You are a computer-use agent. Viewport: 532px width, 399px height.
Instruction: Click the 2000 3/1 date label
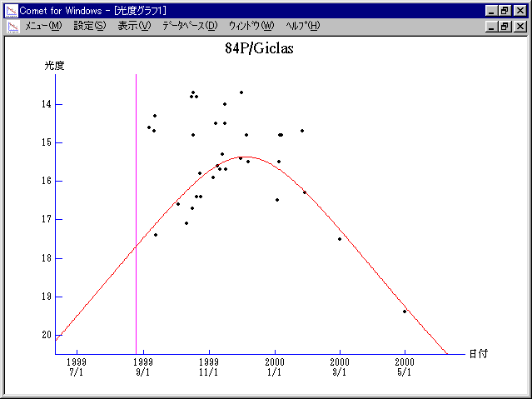tap(340, 367)
